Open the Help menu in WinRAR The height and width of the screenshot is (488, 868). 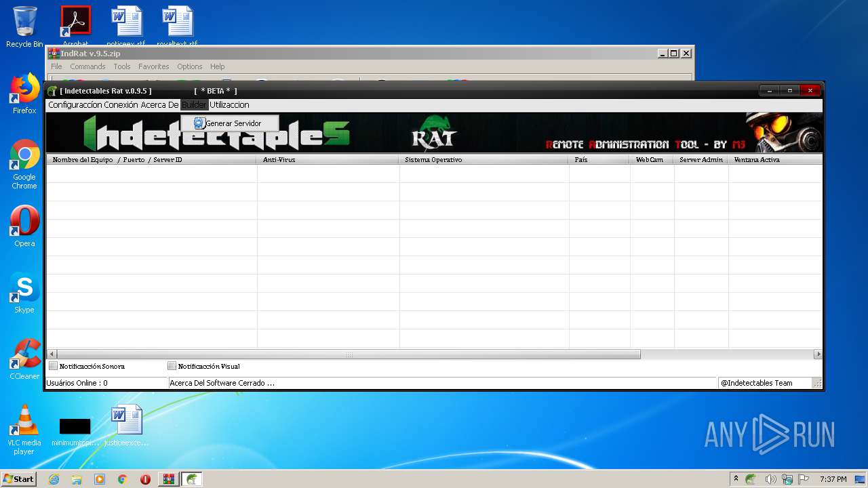[217, 66]
